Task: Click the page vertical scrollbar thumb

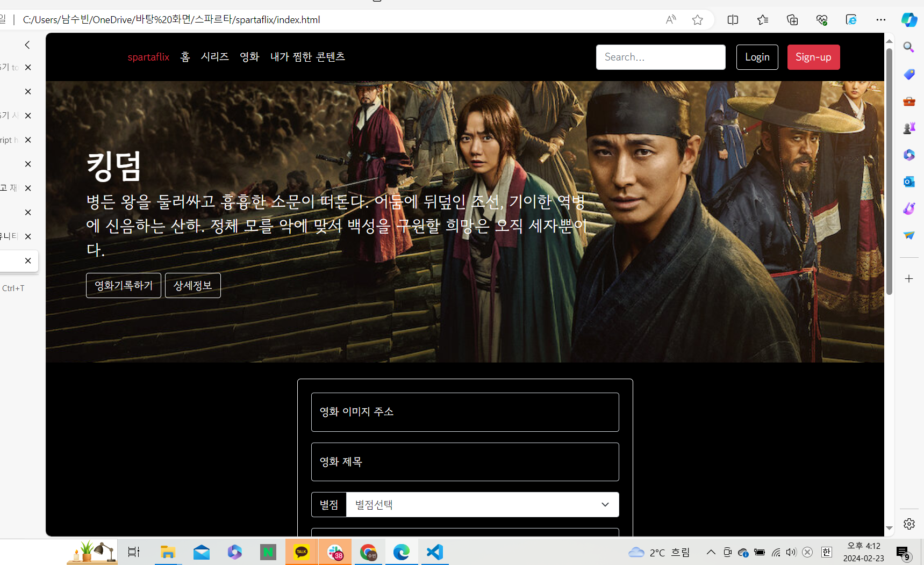Action: pyautogui.click(x=889, y=172)
